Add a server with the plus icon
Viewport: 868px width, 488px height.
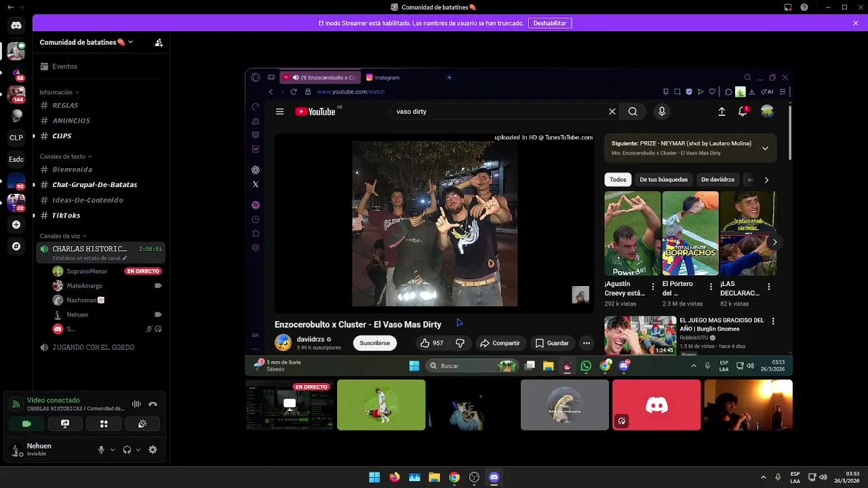coord(16,224)
